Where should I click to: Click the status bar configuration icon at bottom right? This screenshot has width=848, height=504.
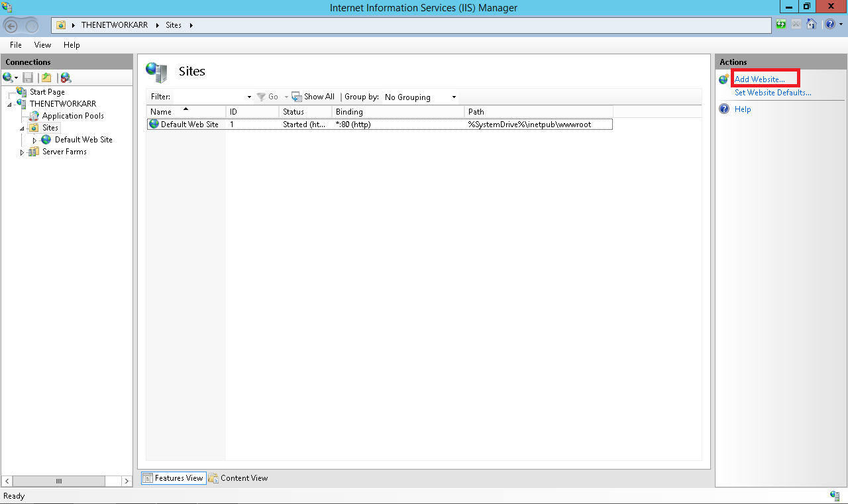[835, 495]
